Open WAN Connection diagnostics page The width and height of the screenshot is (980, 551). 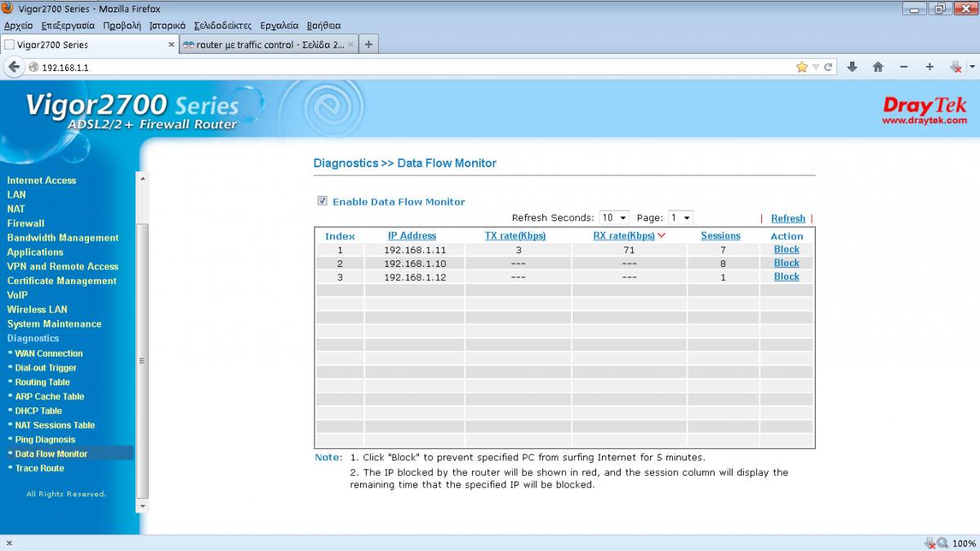pyautogui.click(x=49, y=353)
